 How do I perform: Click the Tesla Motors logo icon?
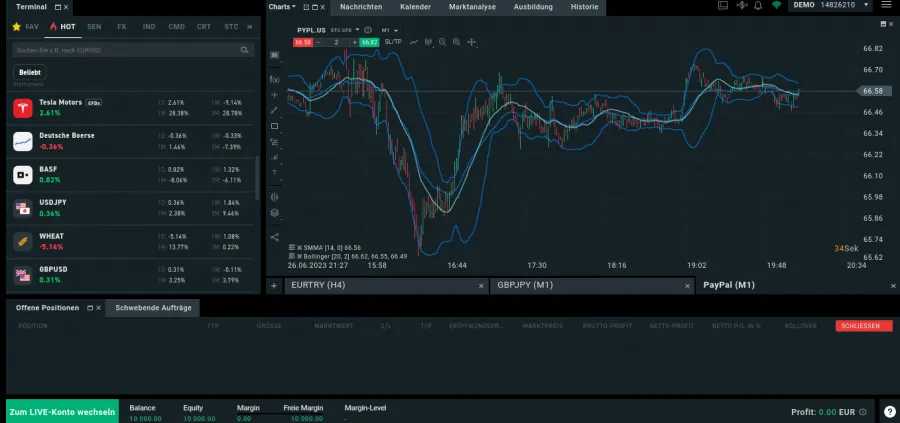22,108
